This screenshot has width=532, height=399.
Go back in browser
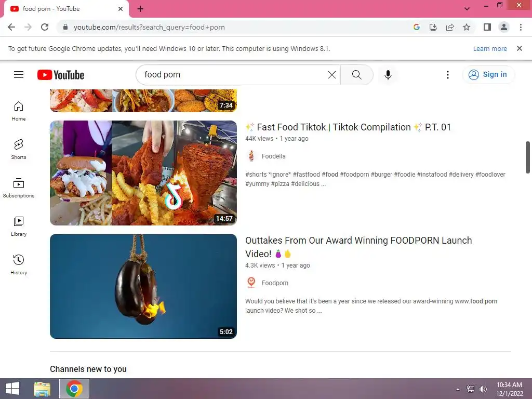pyautogui.click(x=11, y=27)
